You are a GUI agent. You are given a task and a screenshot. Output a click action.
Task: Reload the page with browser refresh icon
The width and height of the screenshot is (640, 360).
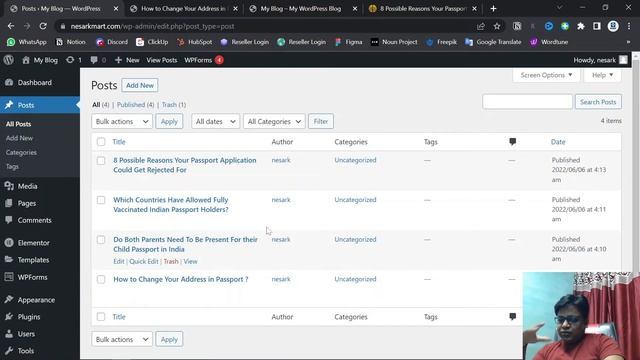(43, 26)
